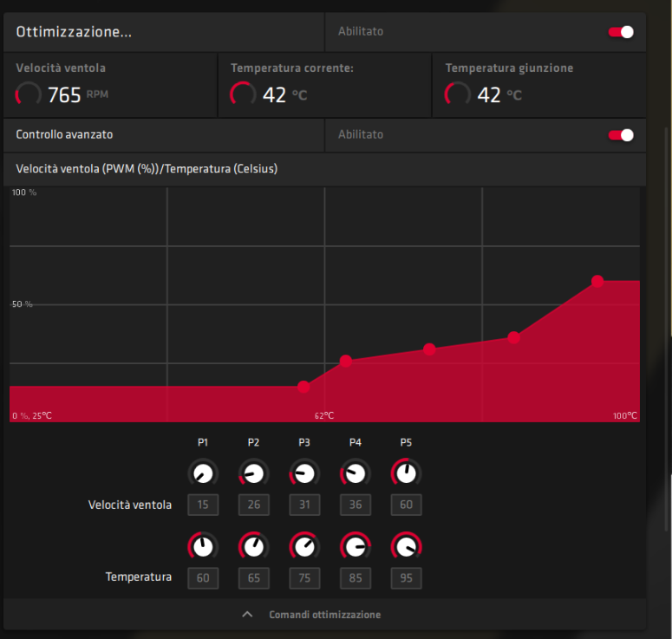This screenshot has height=639, width=672.
Task: Click the 0 %, 25°C origin label
Action: point(32,415)
